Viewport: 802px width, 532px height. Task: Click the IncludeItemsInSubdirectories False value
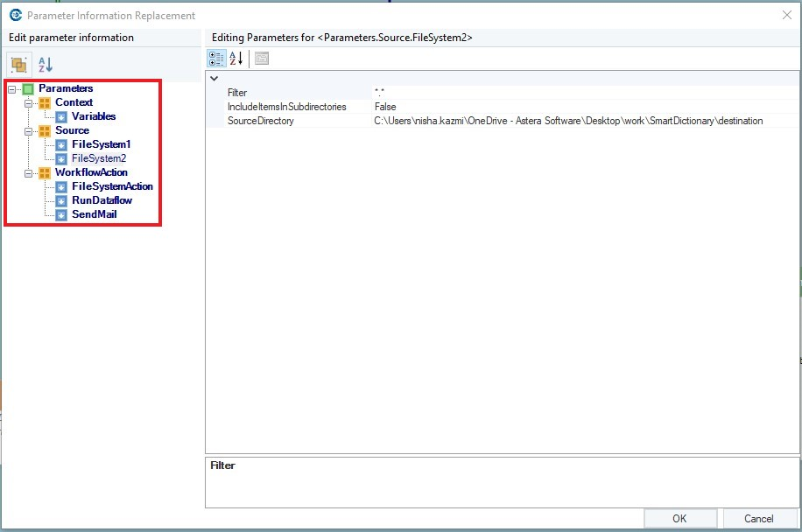385,107
